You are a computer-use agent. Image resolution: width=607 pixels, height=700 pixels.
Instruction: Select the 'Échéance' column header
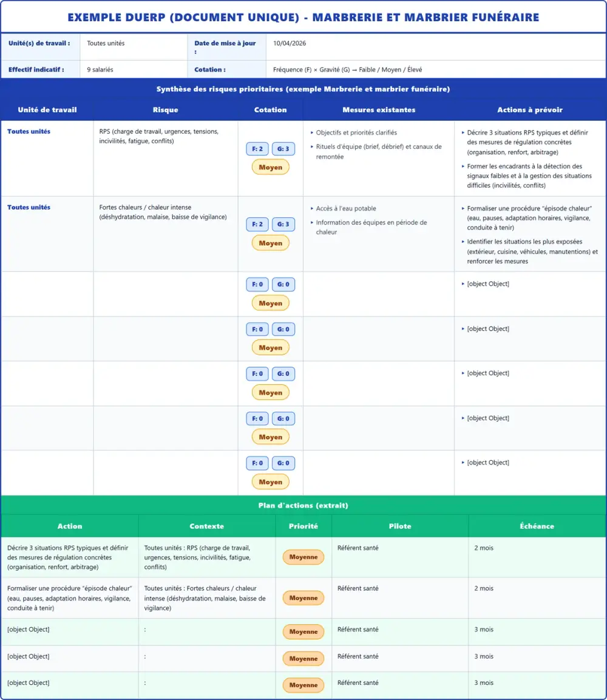coord(537,526)
